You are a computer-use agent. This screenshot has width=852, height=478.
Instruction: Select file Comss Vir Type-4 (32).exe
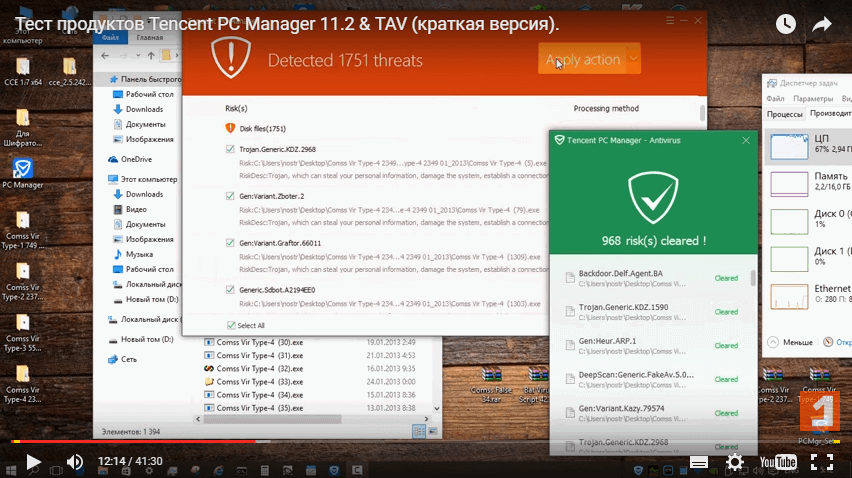pyautogui.click(x=254, y=368)
